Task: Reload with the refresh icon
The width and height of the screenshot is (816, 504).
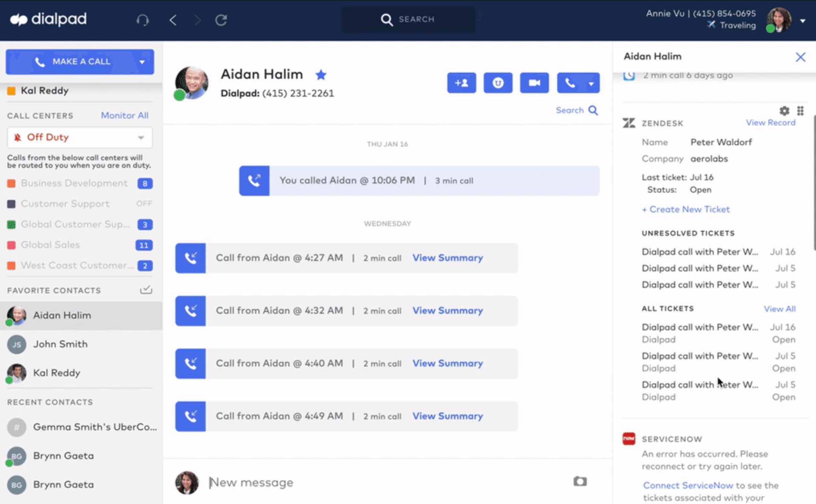Action: click(221, 20)
